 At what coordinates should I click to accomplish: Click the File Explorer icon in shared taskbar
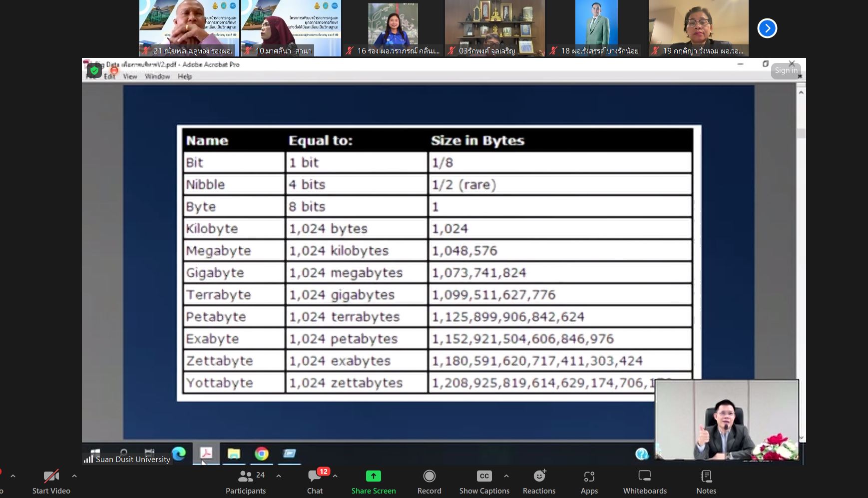coord(234,453)
